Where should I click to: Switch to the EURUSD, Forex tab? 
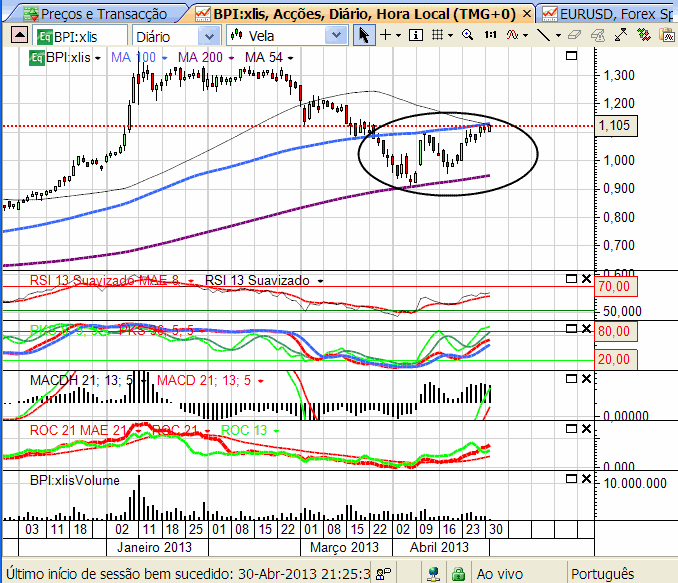(x=608, y=14)
